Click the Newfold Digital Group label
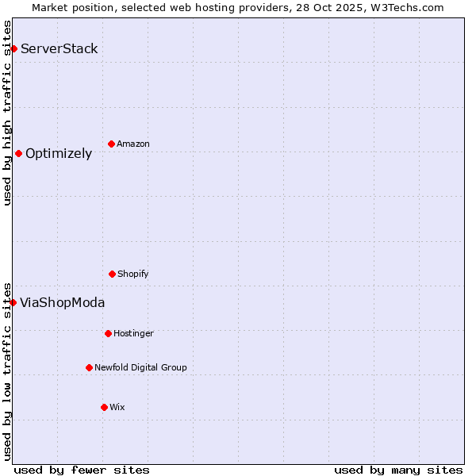Image resolution: width=476 pixels, height=476 pixels. 140,368
